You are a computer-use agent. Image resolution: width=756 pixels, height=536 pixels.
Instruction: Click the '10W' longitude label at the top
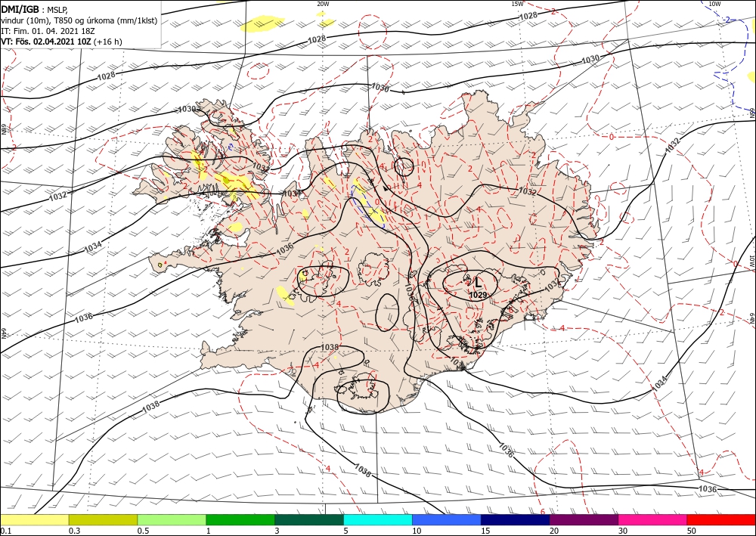pyautogui.click(x=714, y=4)
